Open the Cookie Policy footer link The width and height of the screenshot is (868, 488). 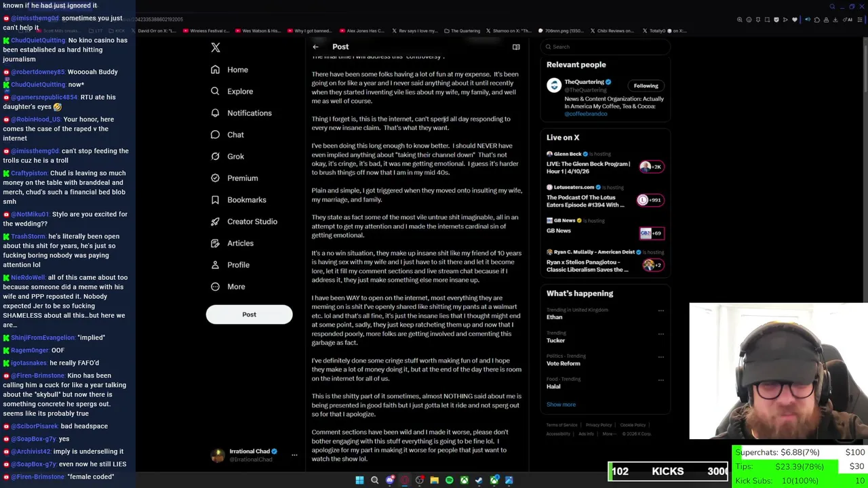click(633, 425)
